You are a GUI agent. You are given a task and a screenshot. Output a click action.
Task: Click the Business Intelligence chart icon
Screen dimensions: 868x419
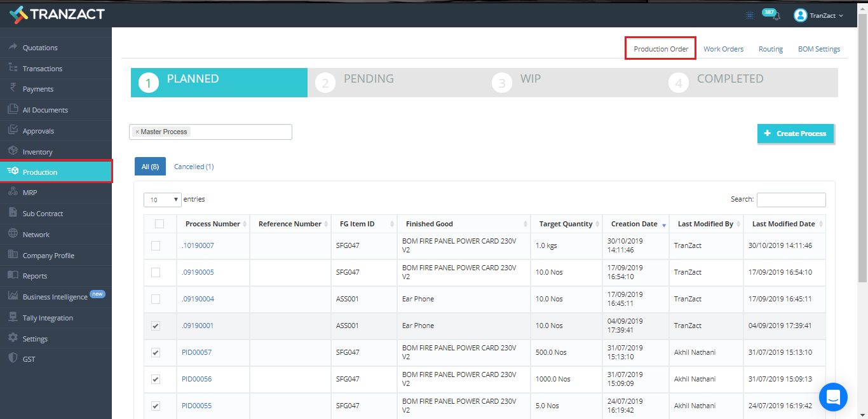pos(12,296)
